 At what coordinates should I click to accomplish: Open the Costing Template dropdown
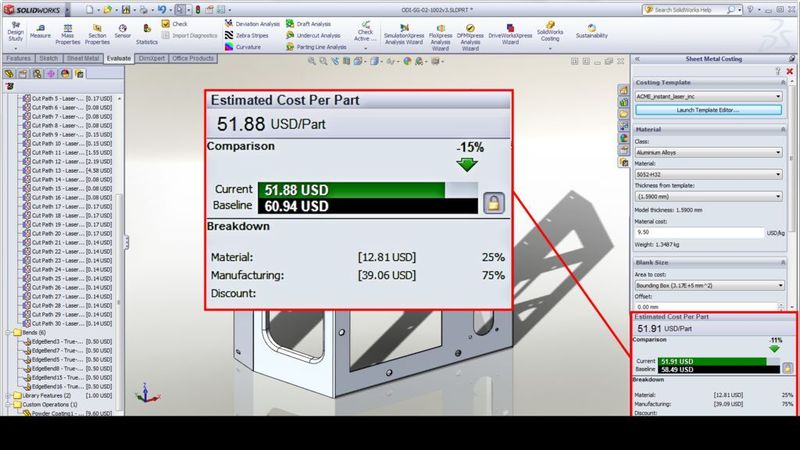tap(708, 96)
